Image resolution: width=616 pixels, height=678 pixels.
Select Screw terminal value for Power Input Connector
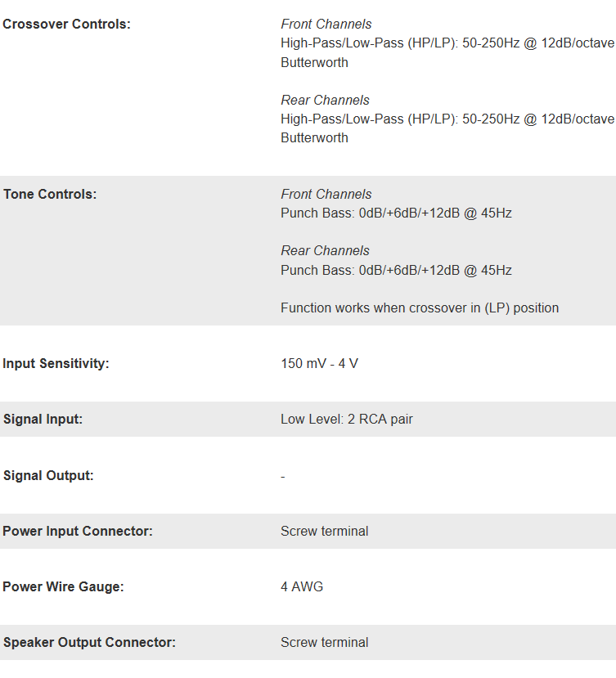pyautogui.click(x=324, y=532)
